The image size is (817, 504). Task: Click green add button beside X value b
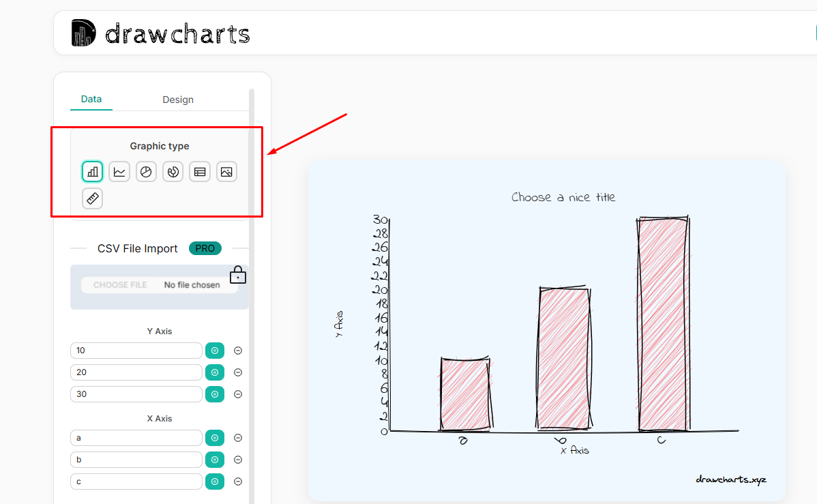[x=215, y=460]
